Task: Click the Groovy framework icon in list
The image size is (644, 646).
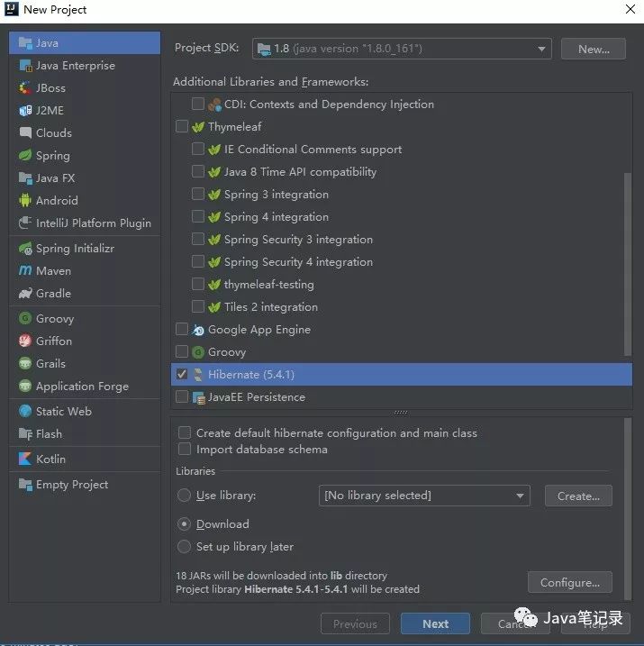Action: (x=198, y=352)
